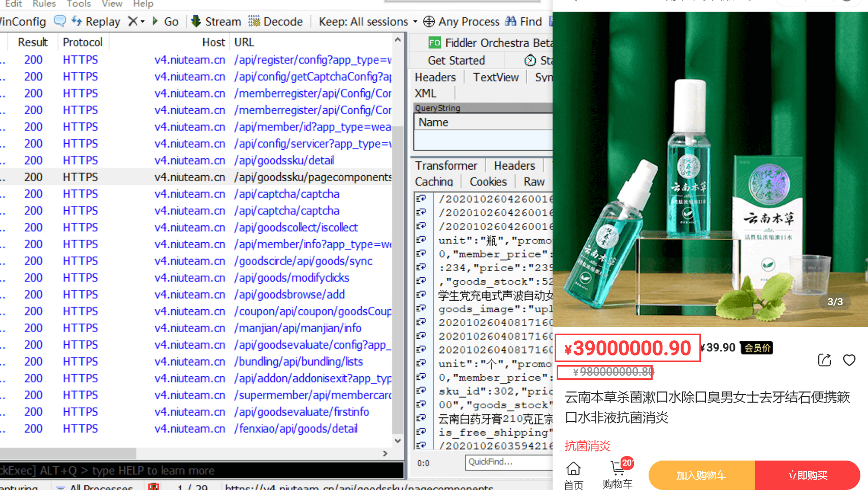Open the View menu

point(112,4)
